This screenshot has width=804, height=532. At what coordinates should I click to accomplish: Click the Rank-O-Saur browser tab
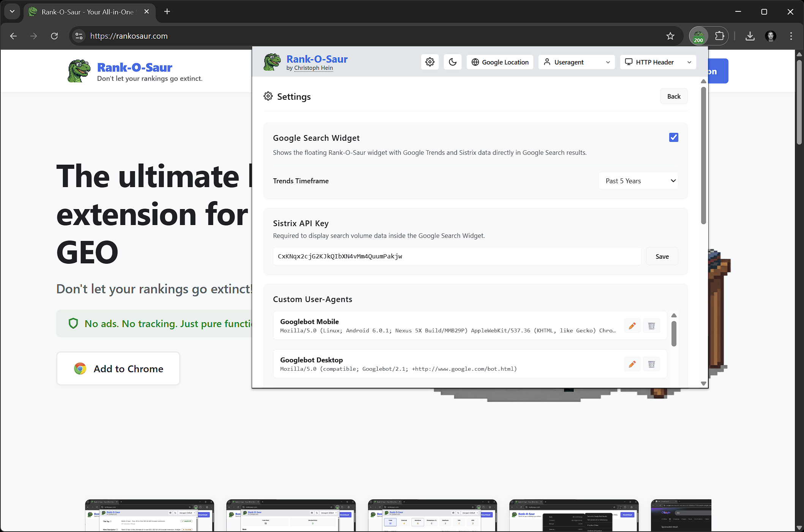coord(87,12)
